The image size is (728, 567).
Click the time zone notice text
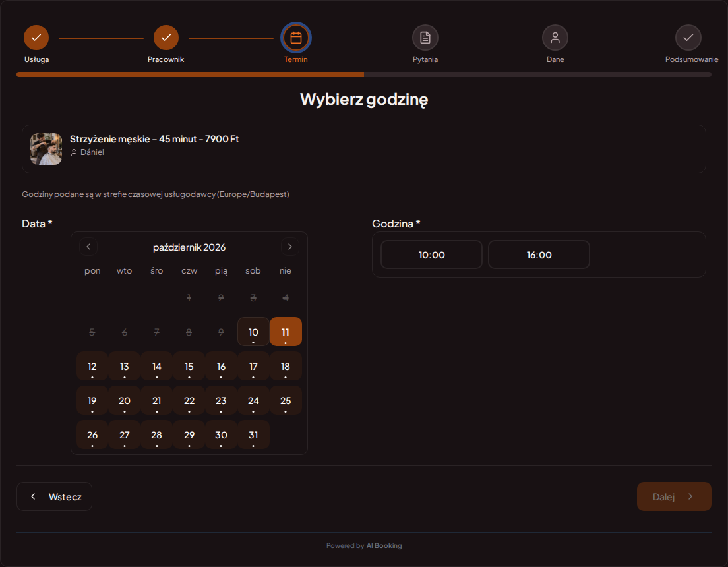(x=156, y=194)
